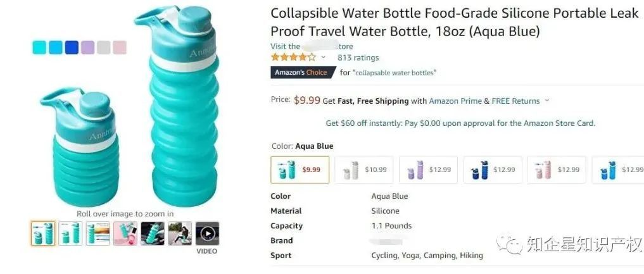Click the Amazon Store Card offer link
644x274 pixels.
click(x=460, y=123)
